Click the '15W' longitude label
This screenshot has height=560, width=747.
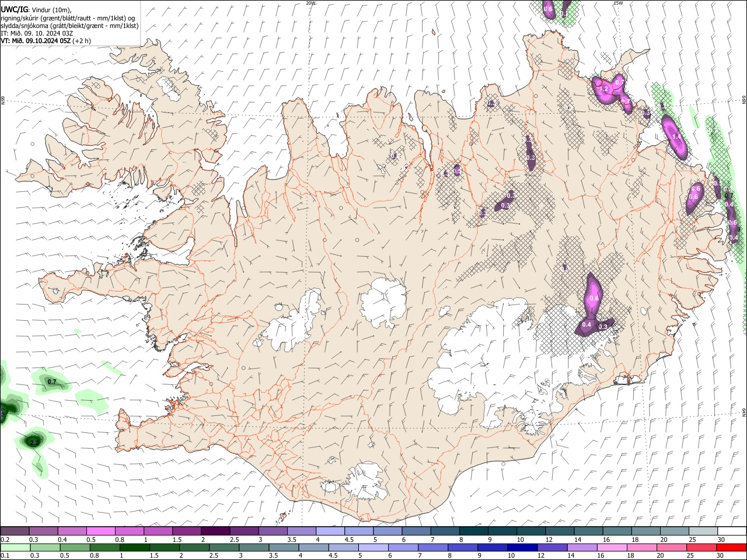(618, 3)
